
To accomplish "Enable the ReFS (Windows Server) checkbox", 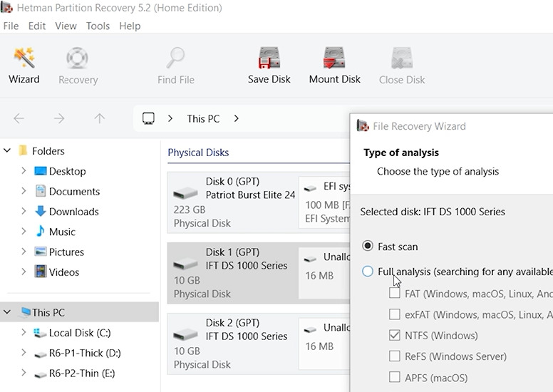I will coord(394,356).
